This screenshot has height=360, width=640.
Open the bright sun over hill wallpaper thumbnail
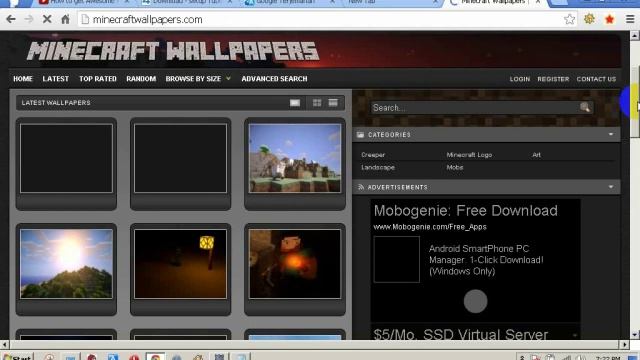[x=66, y=264]
